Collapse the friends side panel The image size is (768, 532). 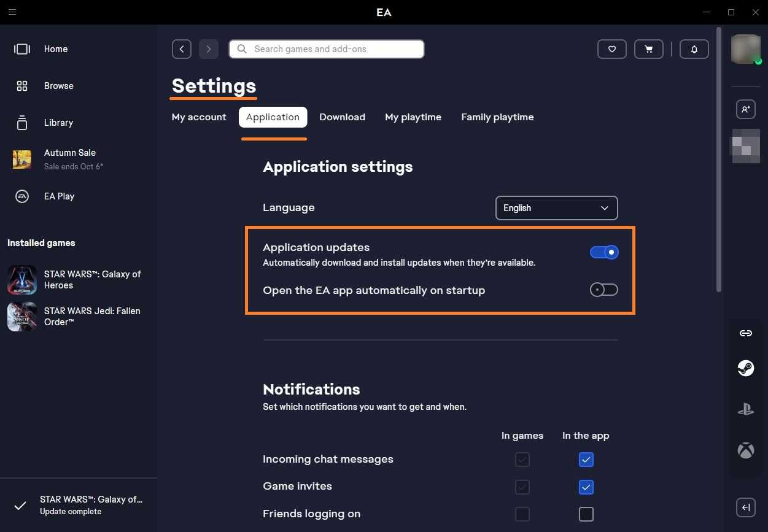[745, 507]
